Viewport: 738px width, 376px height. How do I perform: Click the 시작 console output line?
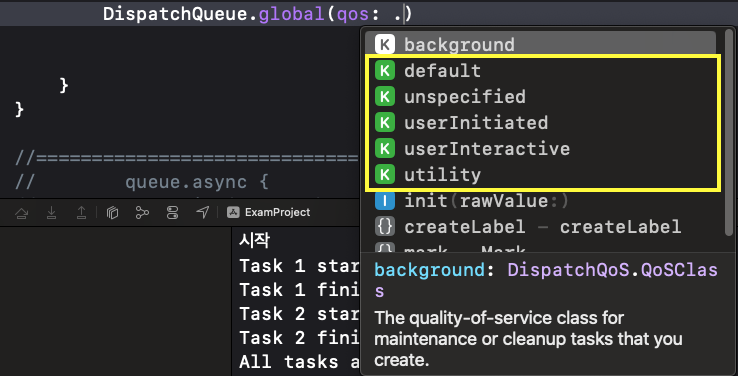(254, 241)
